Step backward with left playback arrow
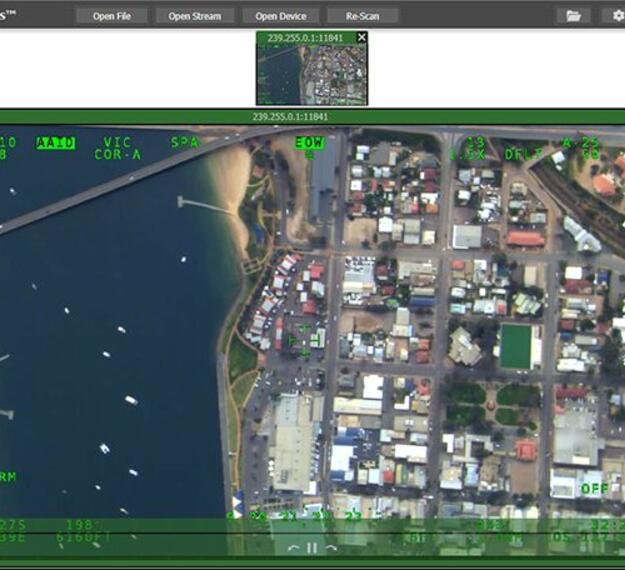The height and width of the screenshot is (570, 625). pyautogui.click(x=293, y=547)
